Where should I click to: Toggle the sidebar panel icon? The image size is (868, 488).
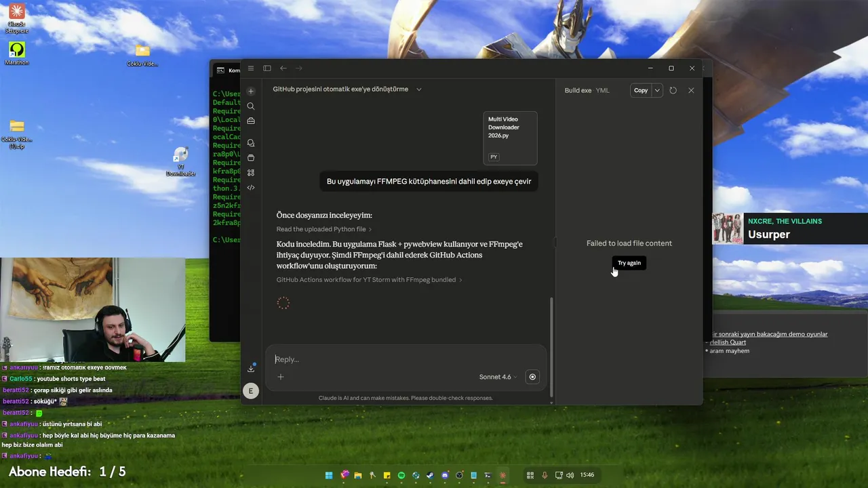tap(267, 68)
